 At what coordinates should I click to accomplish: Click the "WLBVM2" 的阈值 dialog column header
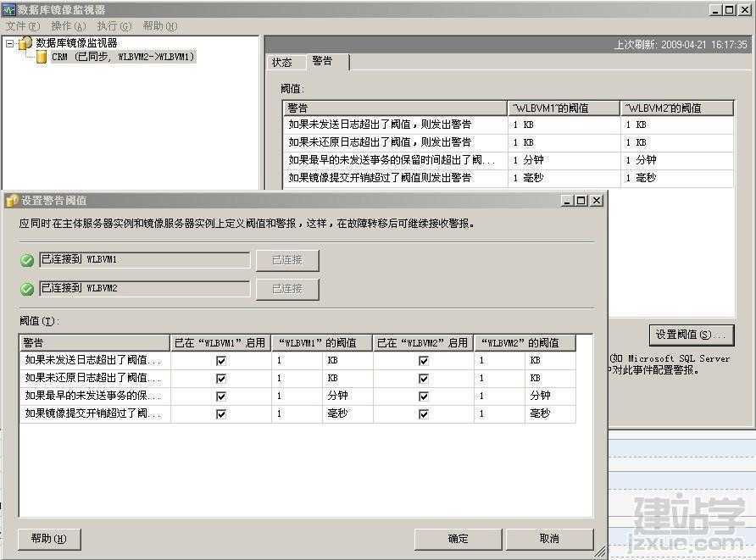(x=525, y=342)
